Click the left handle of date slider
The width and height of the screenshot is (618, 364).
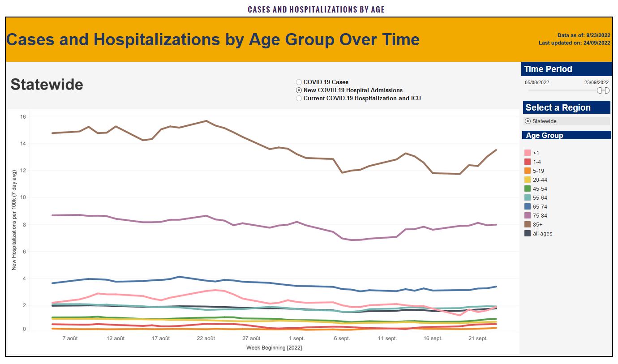coord(600,90)
